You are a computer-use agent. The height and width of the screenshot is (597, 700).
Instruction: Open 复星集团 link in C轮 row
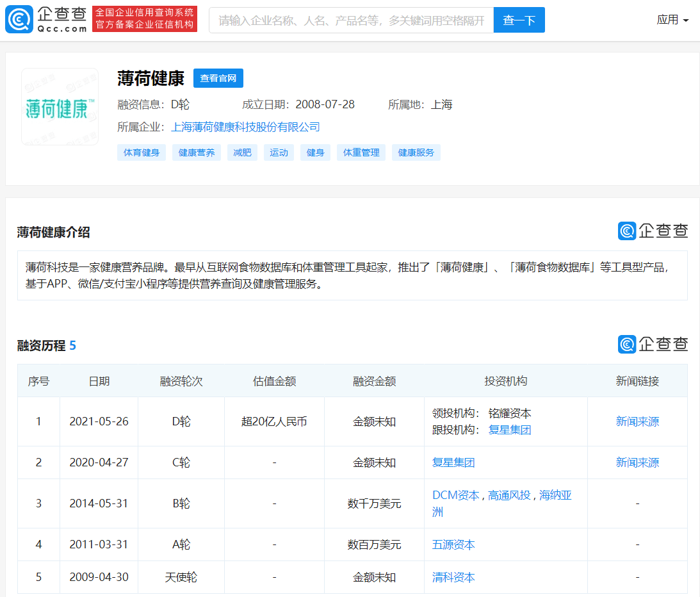point(453,462)
